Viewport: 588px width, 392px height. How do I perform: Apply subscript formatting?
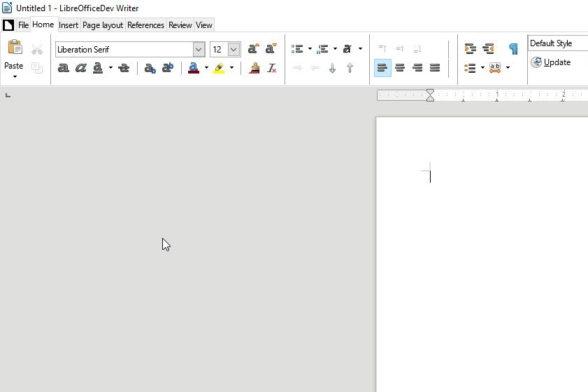tap(150, 68)
